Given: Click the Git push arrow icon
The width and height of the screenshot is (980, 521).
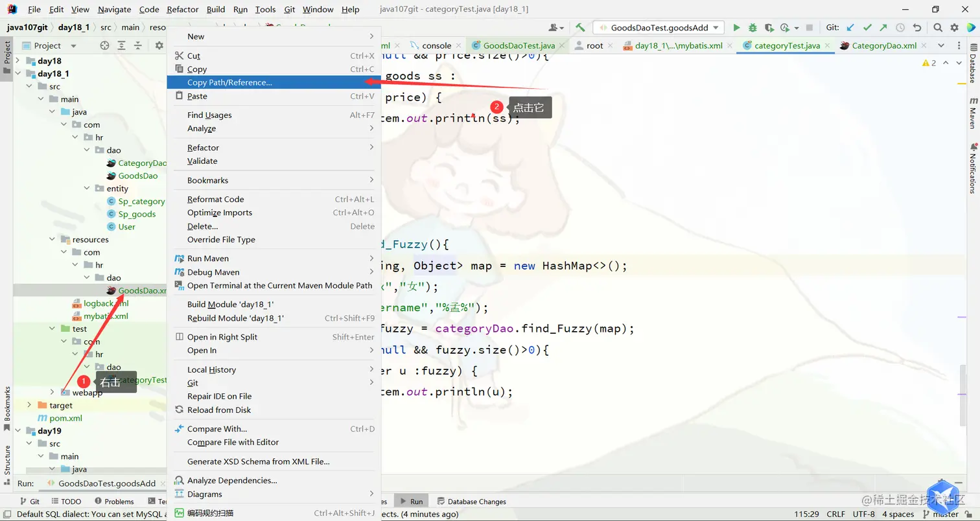Looking at the screenshot, I should [x=883, y=28].
